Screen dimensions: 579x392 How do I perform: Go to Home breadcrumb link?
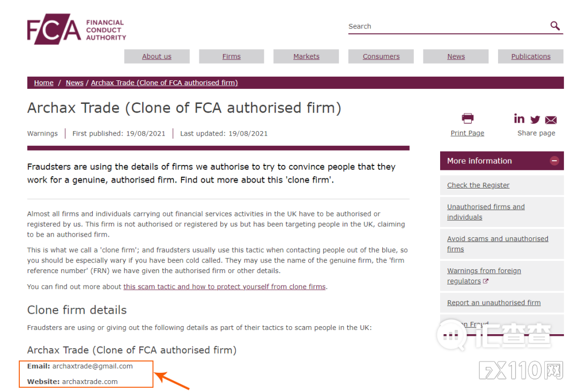click(x=43, y=83)
